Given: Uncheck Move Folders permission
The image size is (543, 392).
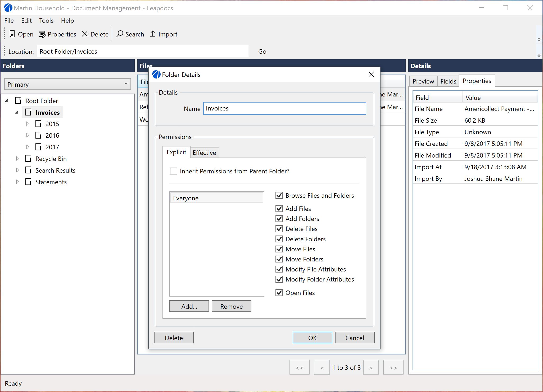Looking at the screenshot, I should point(279,259).
